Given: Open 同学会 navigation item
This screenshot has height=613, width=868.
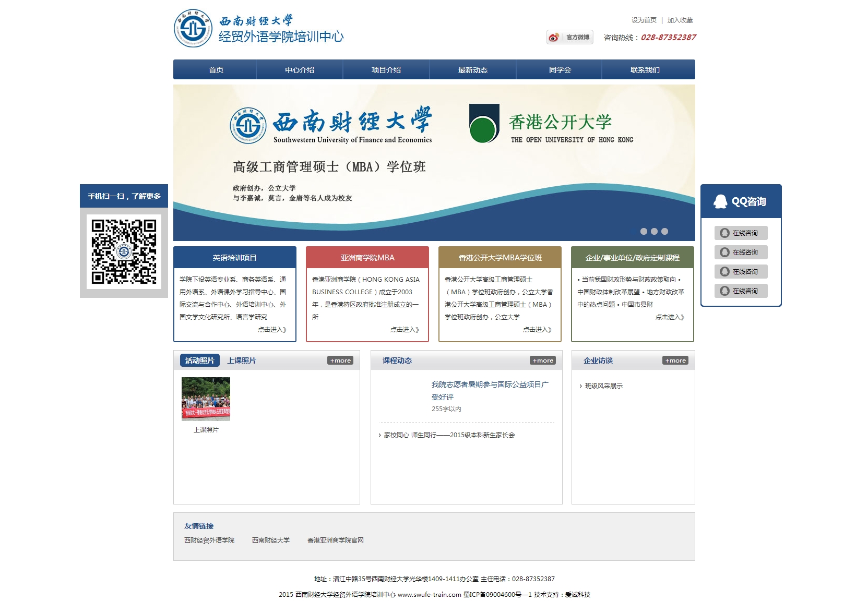Looking at the screenshot, I should [x=560, y=70].
